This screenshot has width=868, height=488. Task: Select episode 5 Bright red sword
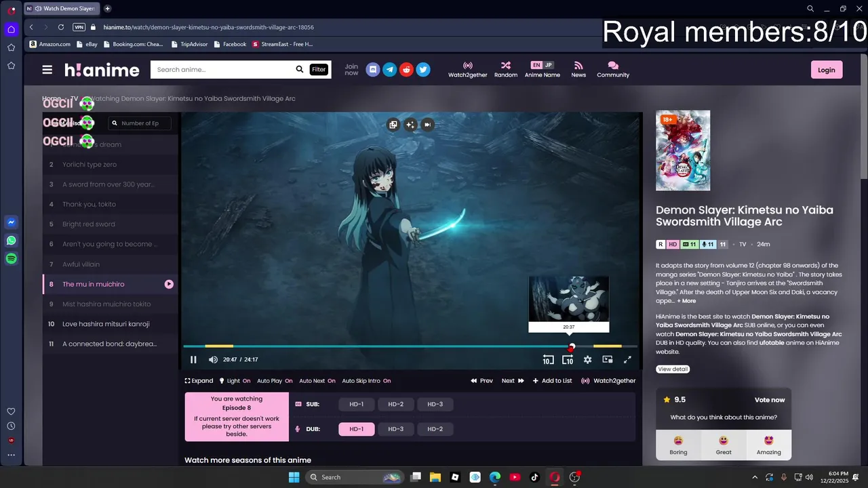click(111, 224)
